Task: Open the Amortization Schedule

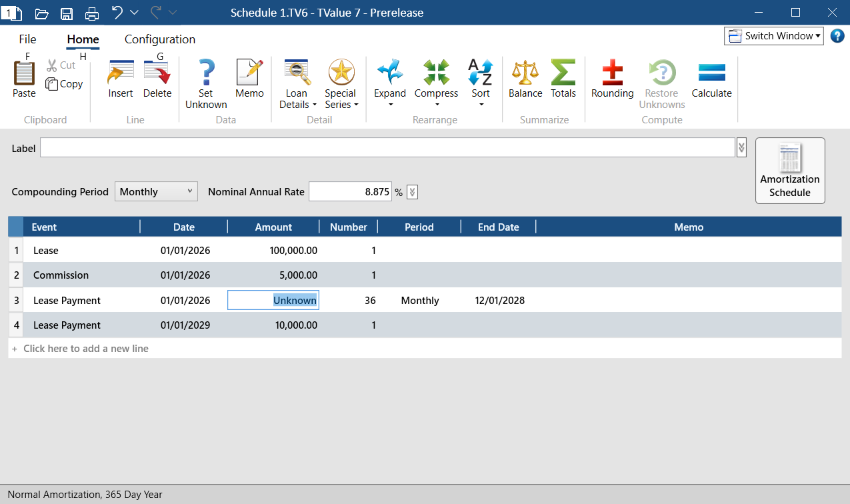Action: [789, 170]
